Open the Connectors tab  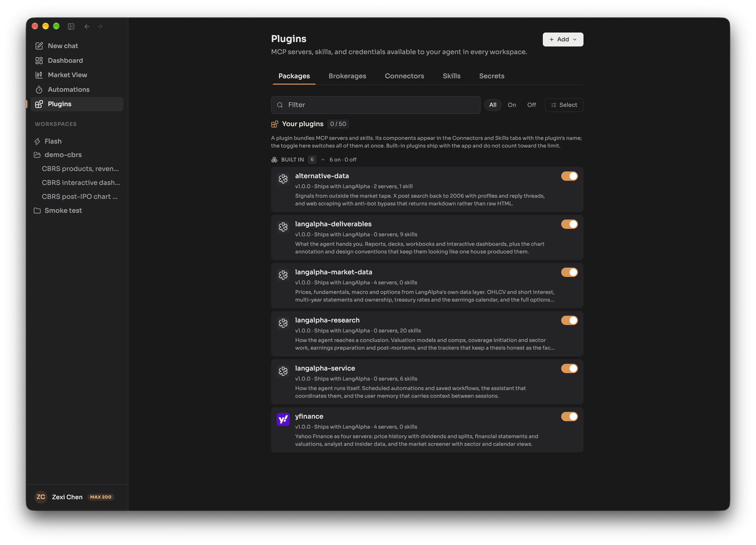[x=404, y=76]
